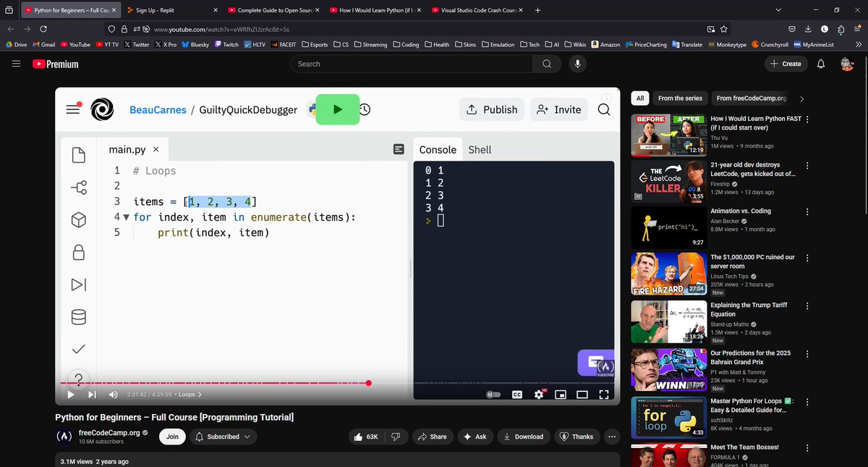Select the All filter chip

639,98
